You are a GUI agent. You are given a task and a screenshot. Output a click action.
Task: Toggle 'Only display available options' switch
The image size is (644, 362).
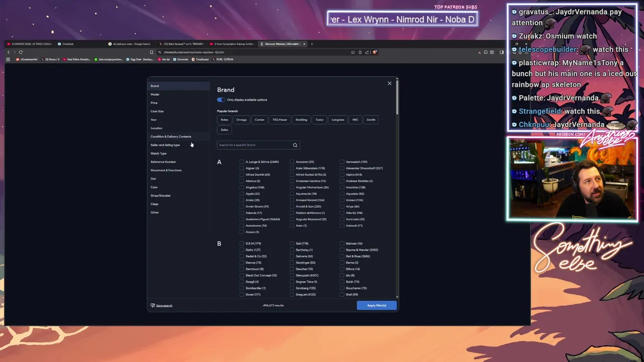click(x=221, y=100)
